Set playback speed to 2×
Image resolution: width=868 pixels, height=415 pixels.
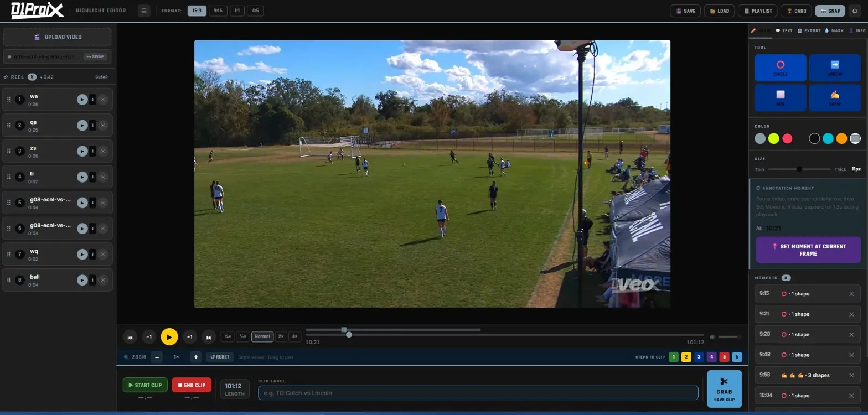coord(281,336)
